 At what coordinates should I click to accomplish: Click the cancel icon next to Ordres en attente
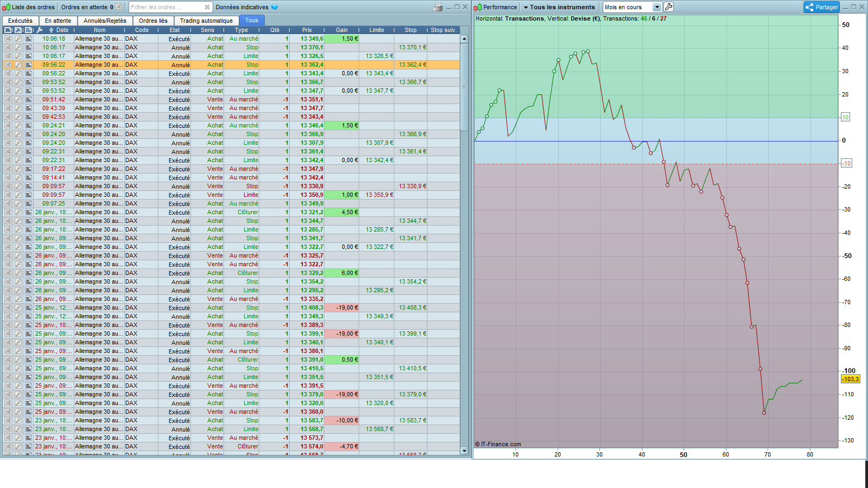coord(119,7)
